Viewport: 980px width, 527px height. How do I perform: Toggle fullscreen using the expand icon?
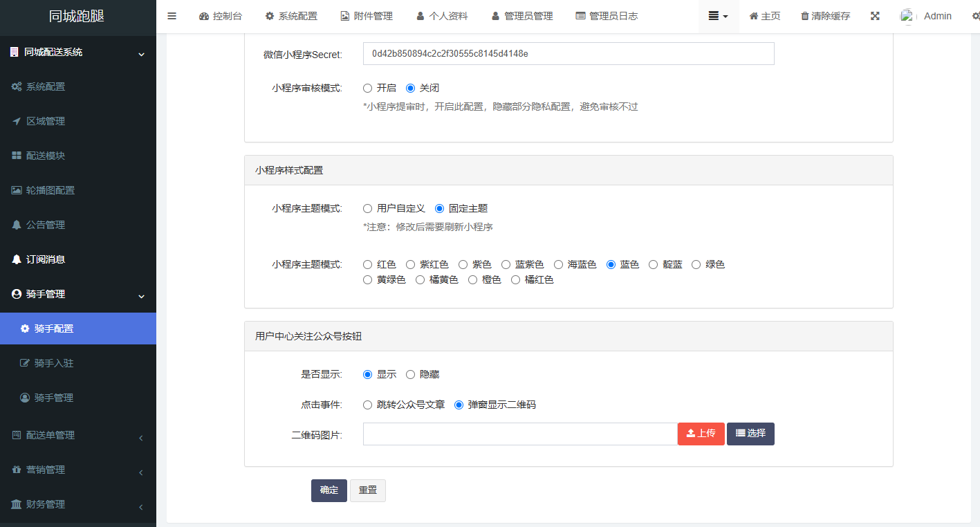click(875, 15)
